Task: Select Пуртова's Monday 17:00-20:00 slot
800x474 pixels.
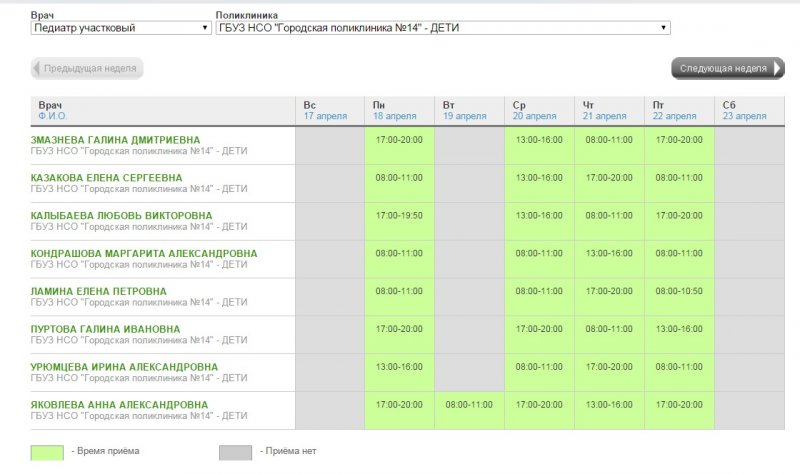Action: [x=399, y=335]
